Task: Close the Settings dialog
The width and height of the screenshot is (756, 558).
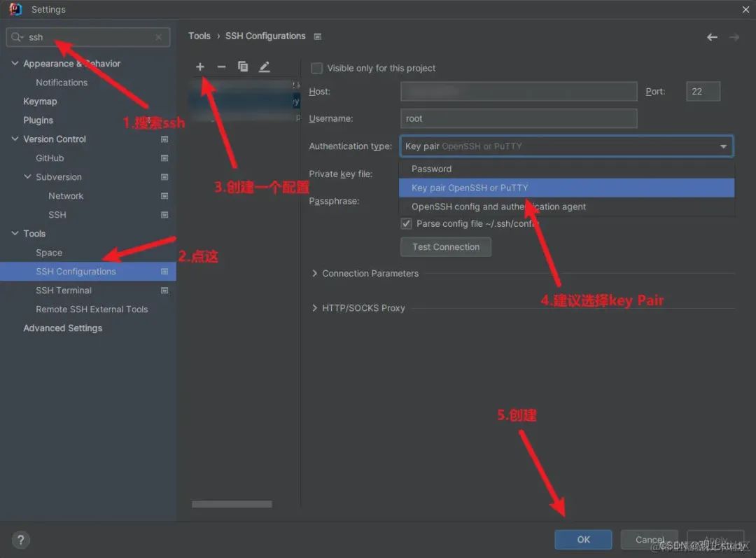Action: pos(745,9)
